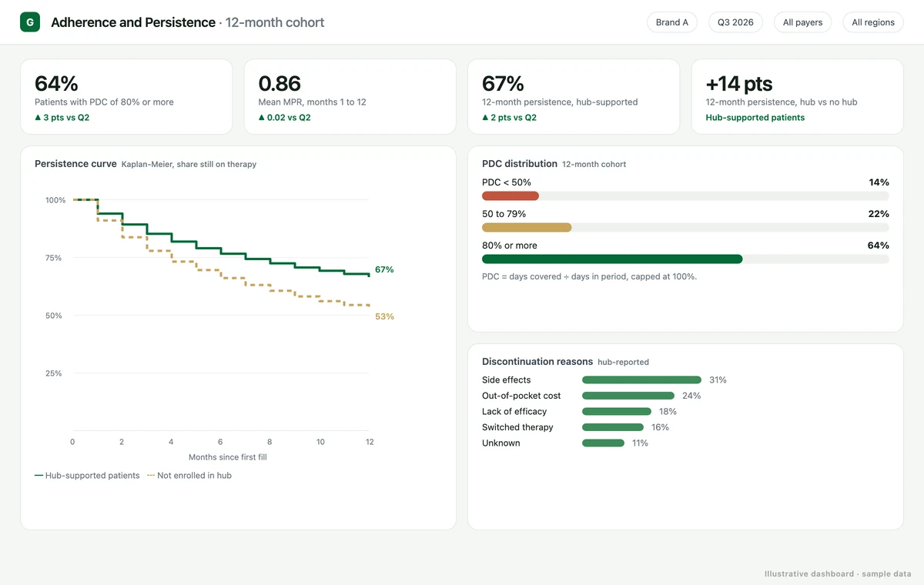Select the 67% hub-supported persistence KPI value
924x585 pixels.
click(x=503, y=83)
